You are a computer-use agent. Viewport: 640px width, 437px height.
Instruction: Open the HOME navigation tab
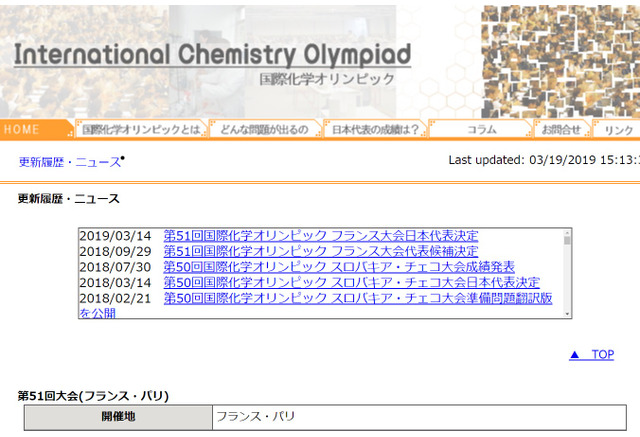[37, 129]
